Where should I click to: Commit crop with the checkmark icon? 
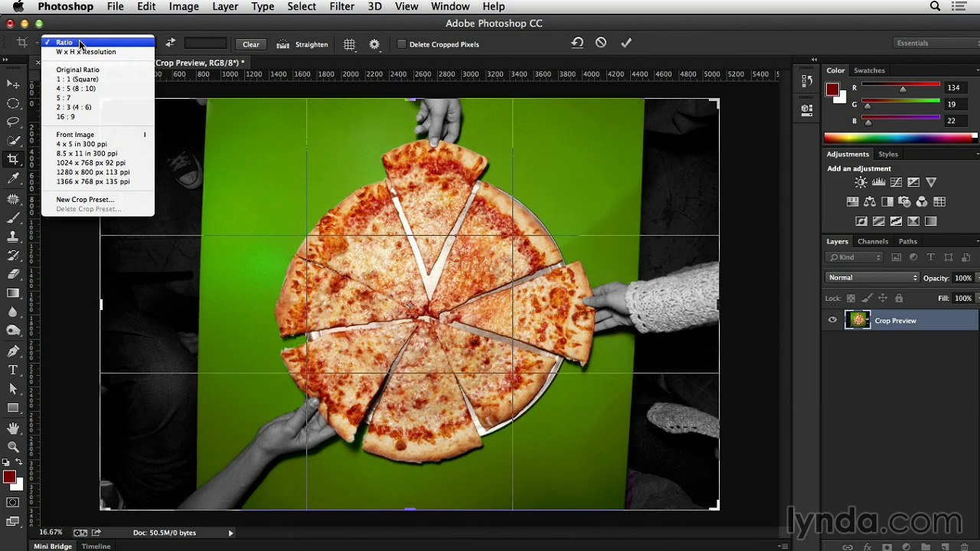pyautogui.click(x=626, y=43)
